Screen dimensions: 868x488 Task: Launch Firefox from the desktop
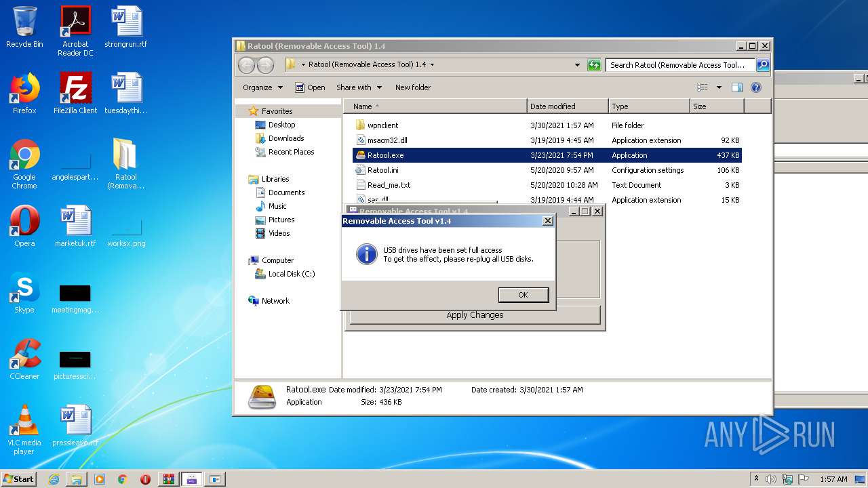[x=24, y=94]
